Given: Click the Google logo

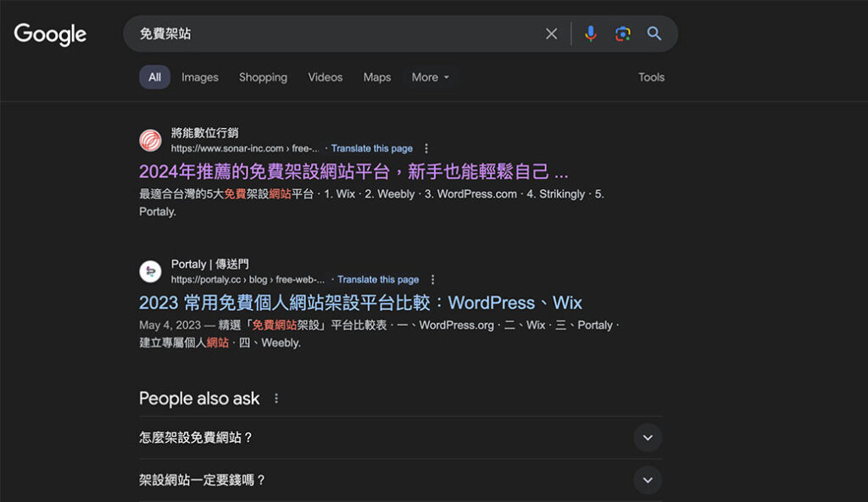Looking at the screenshot, I should 50,34.
